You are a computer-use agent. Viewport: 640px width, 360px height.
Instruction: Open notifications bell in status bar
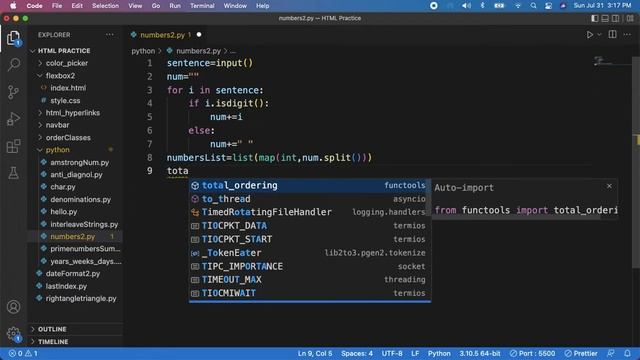coord(627,353)
